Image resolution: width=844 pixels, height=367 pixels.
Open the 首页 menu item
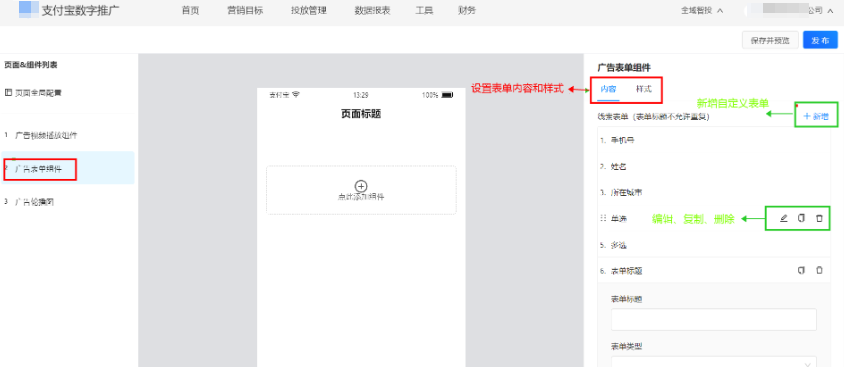click(x=190, y=11)
